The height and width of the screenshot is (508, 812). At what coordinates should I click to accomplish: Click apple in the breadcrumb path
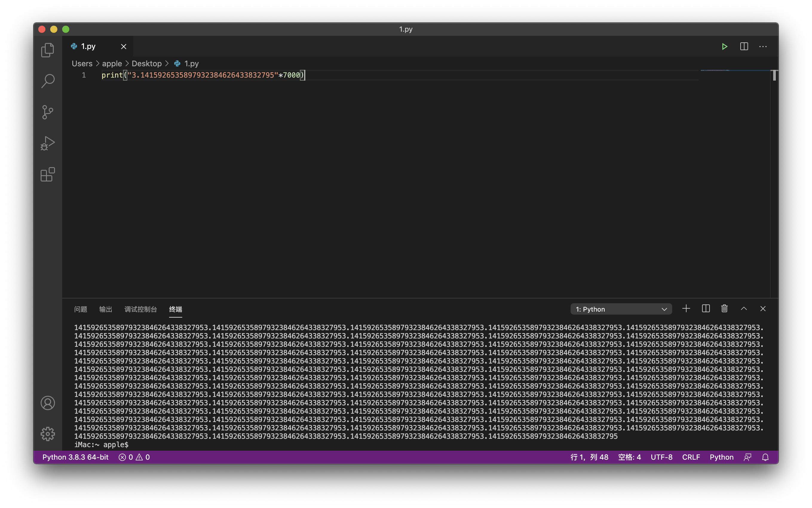(x=112, y=64)
